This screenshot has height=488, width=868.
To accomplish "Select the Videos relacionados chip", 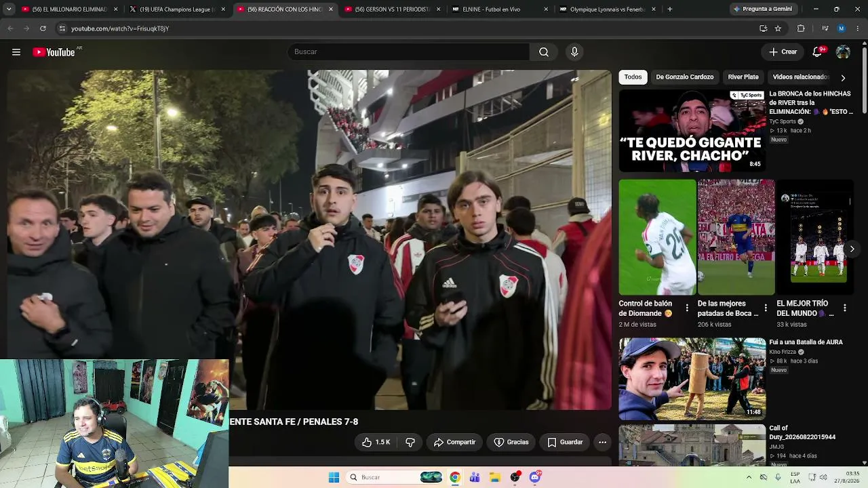I will click(x=800, y=77).
